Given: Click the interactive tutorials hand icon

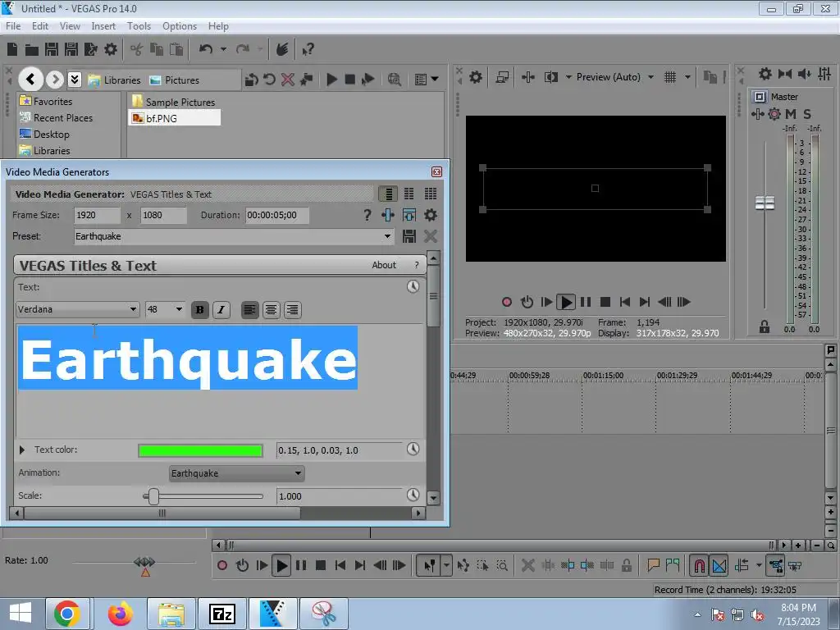Looking at the screenshot, I should pos(282,50).
